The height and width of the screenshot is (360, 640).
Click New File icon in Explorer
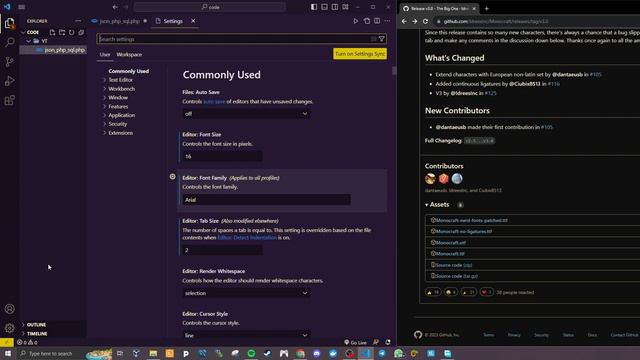(52, 32)
